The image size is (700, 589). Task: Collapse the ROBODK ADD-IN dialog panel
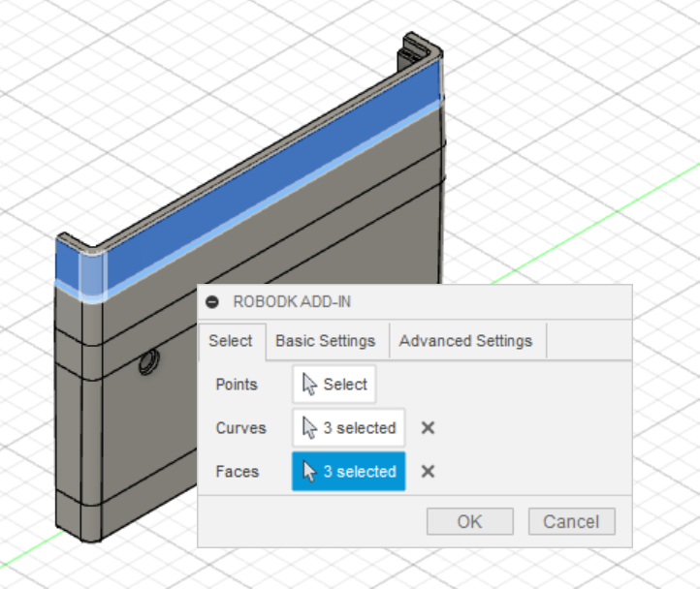212,302
